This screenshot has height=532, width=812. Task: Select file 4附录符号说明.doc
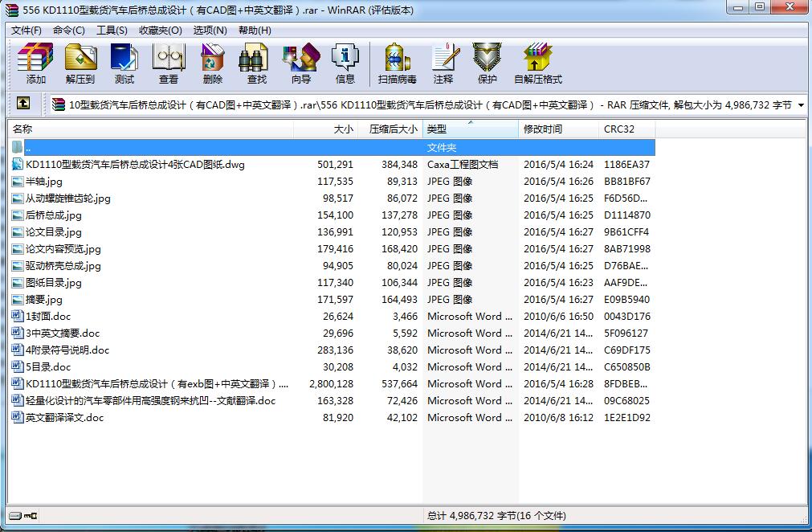pos(67,350)
